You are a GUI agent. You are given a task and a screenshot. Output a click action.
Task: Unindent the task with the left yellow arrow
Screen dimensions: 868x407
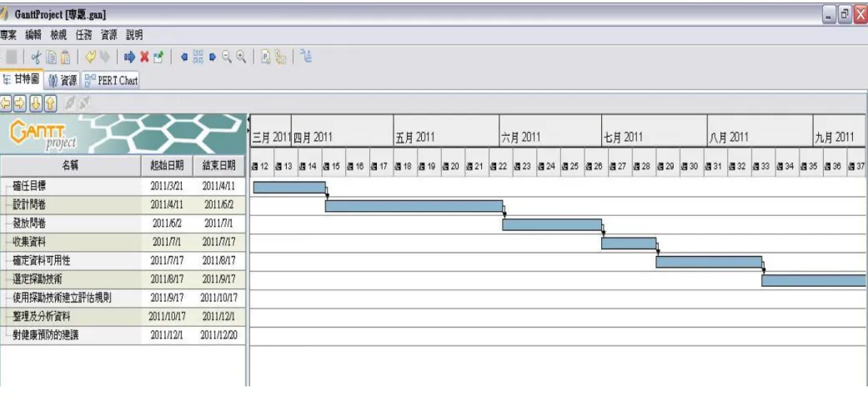coord(6,103)
